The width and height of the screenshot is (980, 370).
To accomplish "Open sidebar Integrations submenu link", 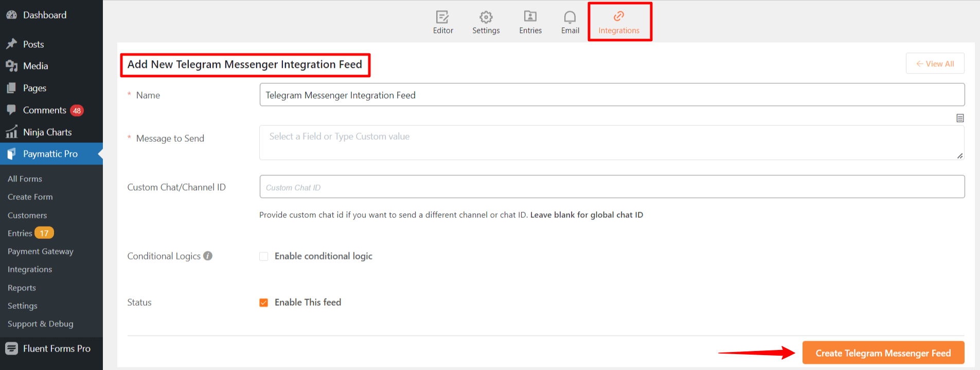I will (30, 269).
